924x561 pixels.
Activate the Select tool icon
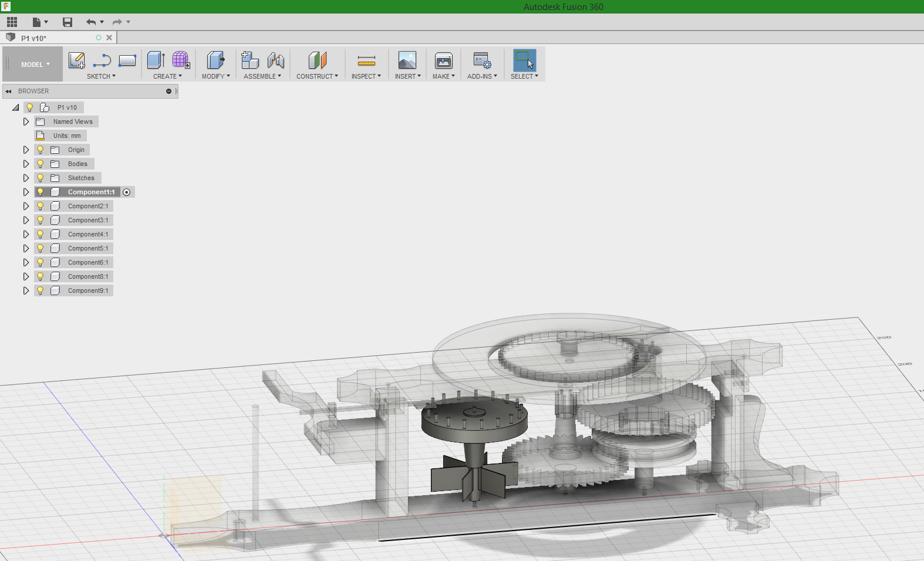(524, 60)
